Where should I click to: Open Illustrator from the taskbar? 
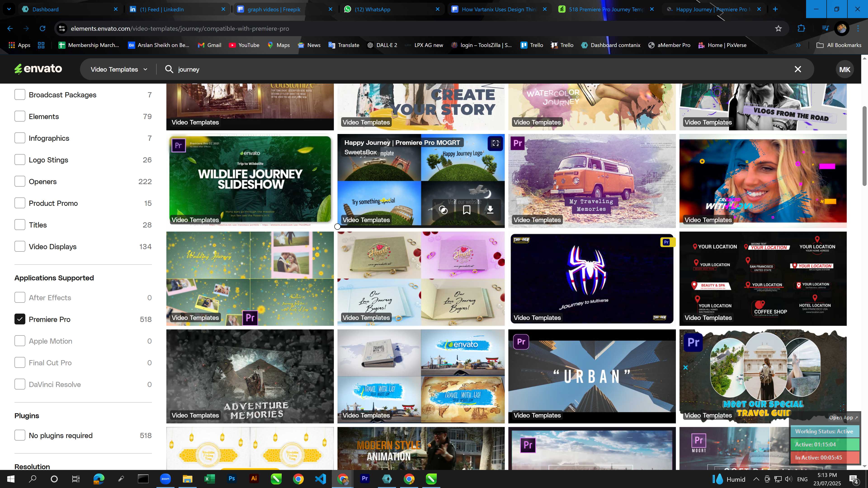(x=254, y=479)
